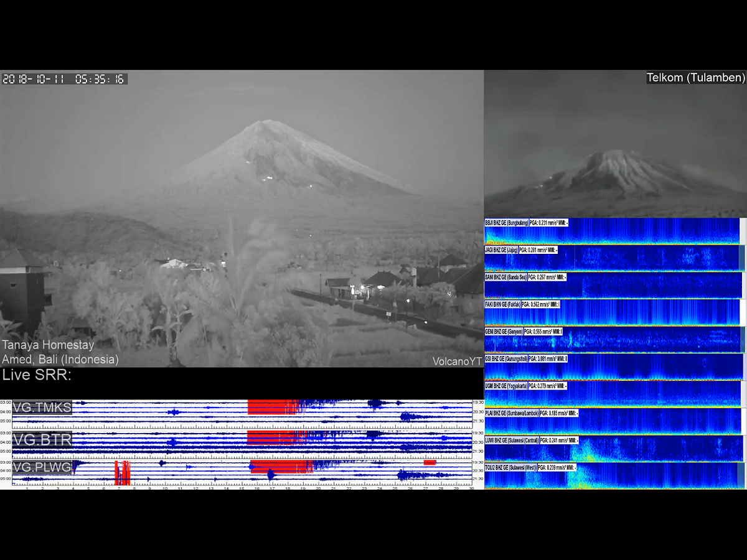
Task: Select the SANI BHZ GE (Banda Sea) label
Action: [x=505, y=278]
